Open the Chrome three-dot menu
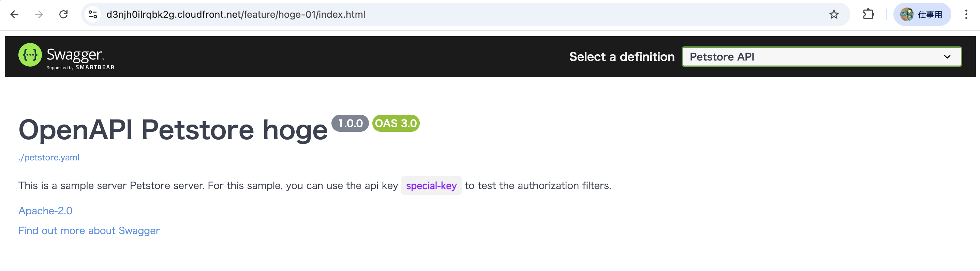The height and width of the screenshot is (271, 980). 966,14
